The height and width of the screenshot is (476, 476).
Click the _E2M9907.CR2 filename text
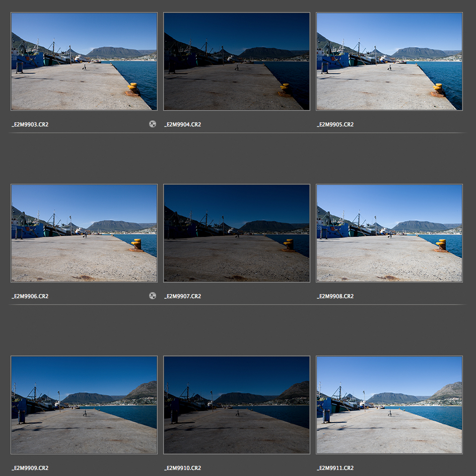coord(183,296)
